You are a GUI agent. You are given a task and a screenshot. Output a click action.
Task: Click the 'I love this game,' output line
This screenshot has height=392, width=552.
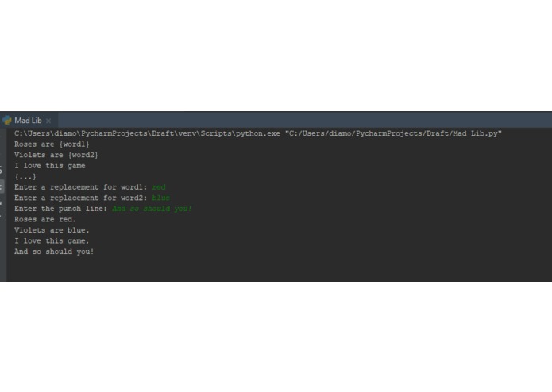click(x=52, y=240)
